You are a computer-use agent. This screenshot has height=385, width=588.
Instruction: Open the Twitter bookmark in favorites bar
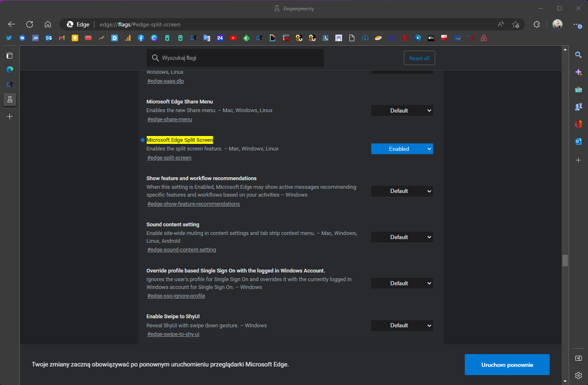pos(9,38)
